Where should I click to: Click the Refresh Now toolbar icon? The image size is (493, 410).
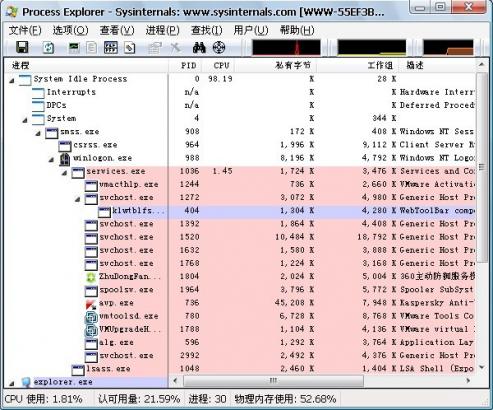[x=49, y=48]
